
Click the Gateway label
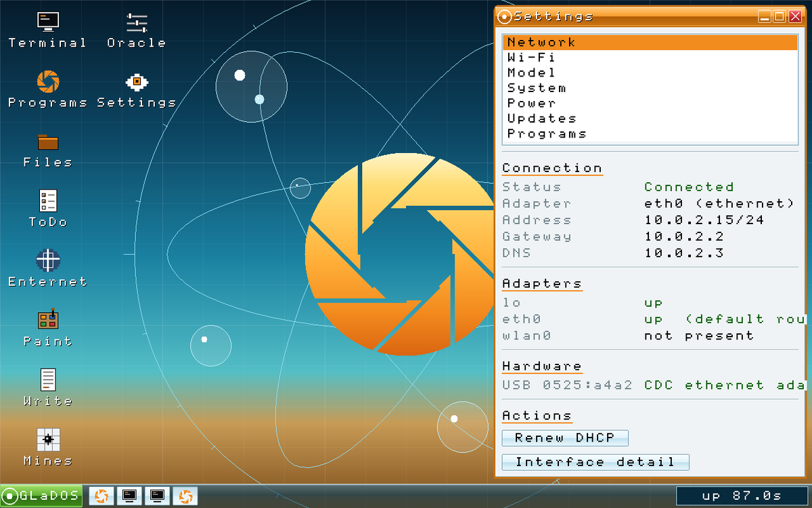point(537,236)
